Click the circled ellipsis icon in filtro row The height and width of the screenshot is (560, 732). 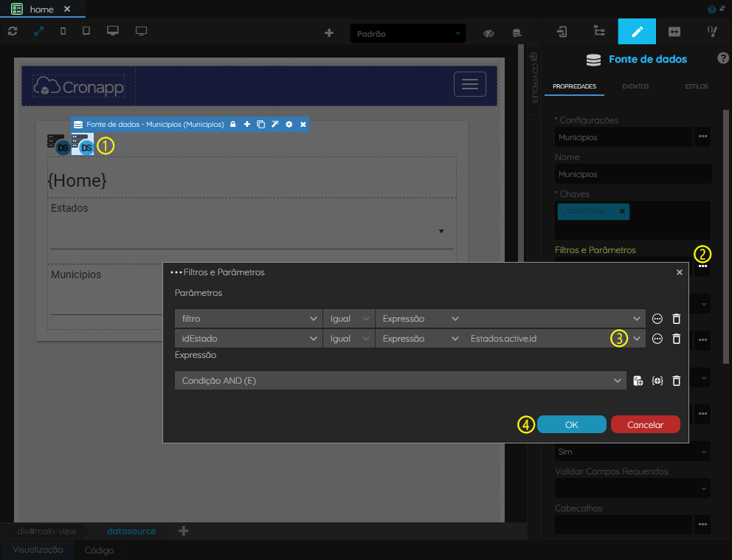pyautogui.click(x=657, y=319)
